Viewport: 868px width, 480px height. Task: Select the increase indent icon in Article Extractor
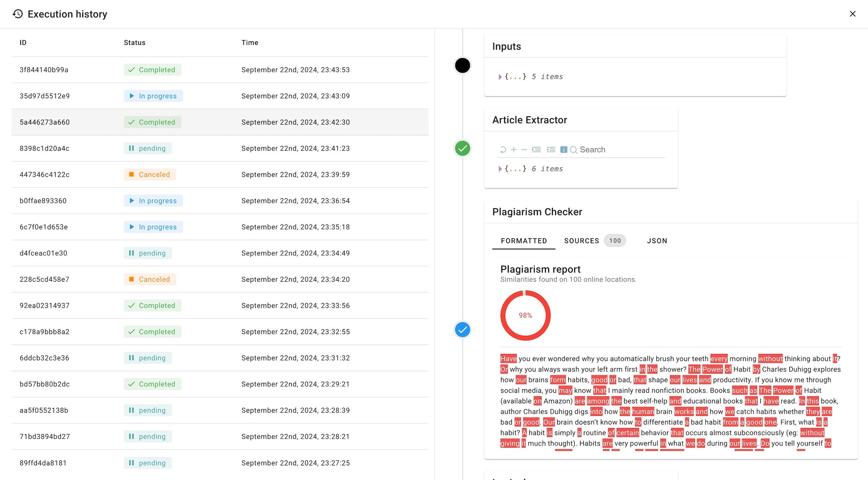point(536,149)
